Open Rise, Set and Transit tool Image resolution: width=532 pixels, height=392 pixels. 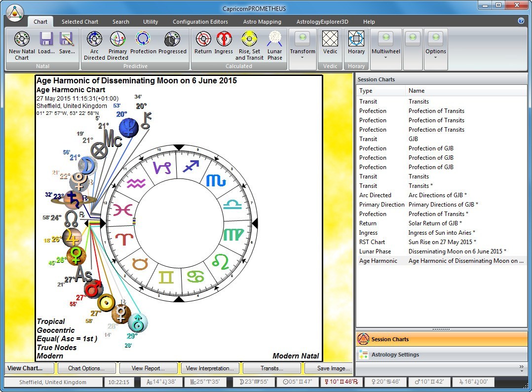(x=249, y=38)
